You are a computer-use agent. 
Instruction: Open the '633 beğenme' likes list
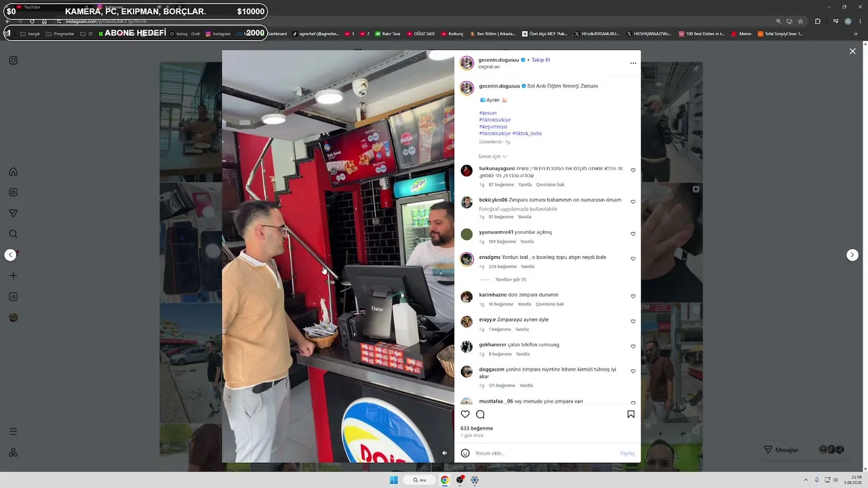point(477,428)
